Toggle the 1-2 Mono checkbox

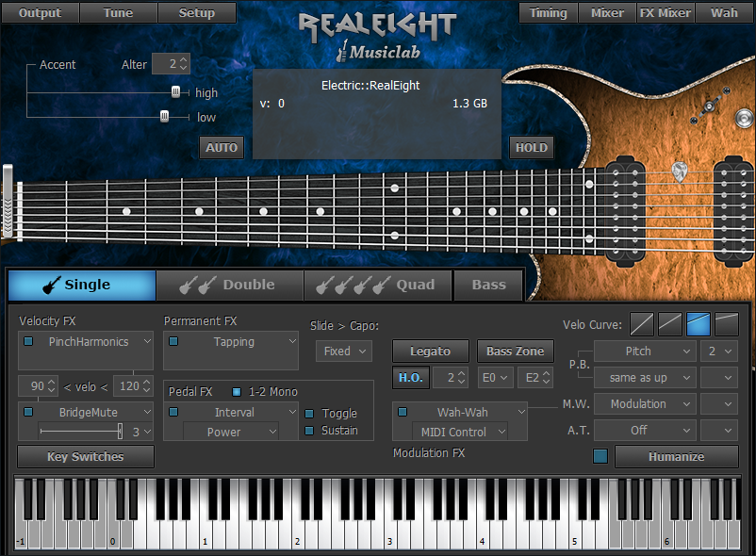(237, 391)
